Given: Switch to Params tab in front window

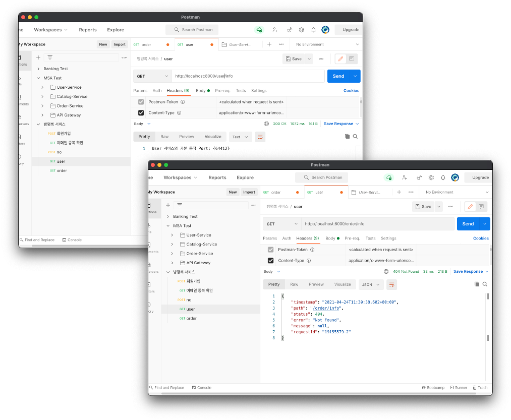Looking at the screenshot, I should tap(270, 238).
